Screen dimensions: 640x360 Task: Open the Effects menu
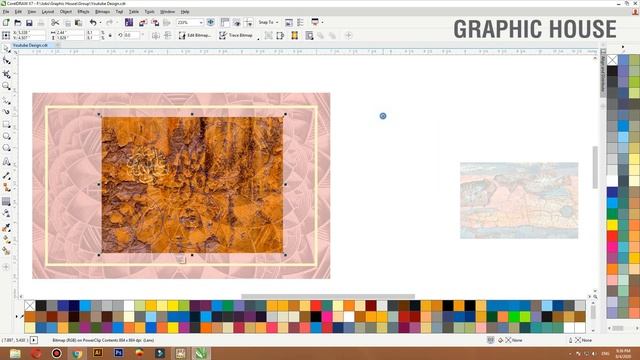pos(83,12)
